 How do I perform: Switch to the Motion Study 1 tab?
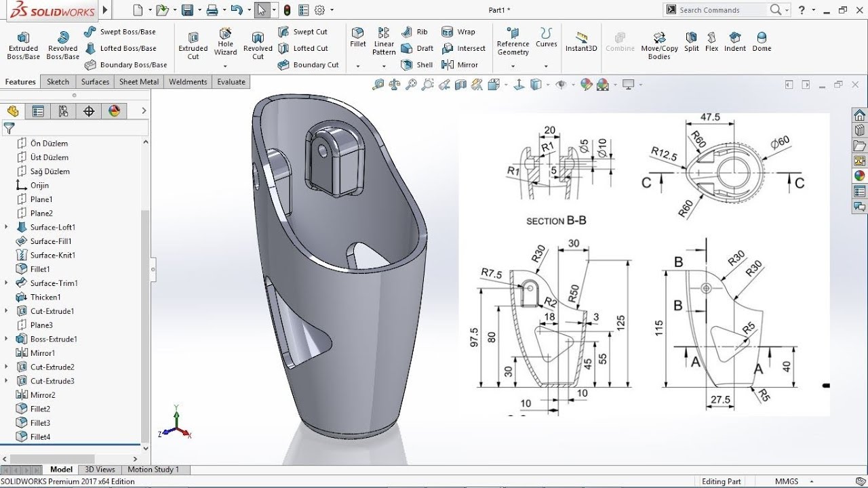point(153,470)
